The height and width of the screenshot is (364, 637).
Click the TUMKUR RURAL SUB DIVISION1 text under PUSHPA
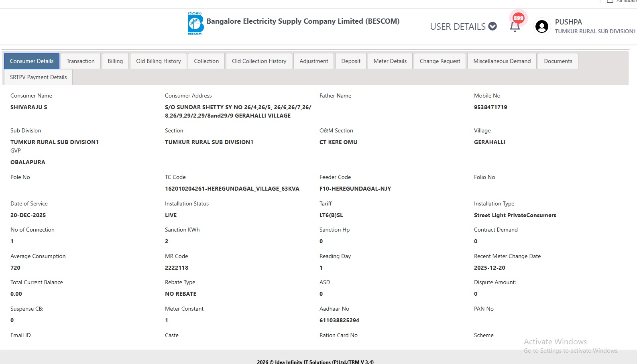(x=595, y=31)
